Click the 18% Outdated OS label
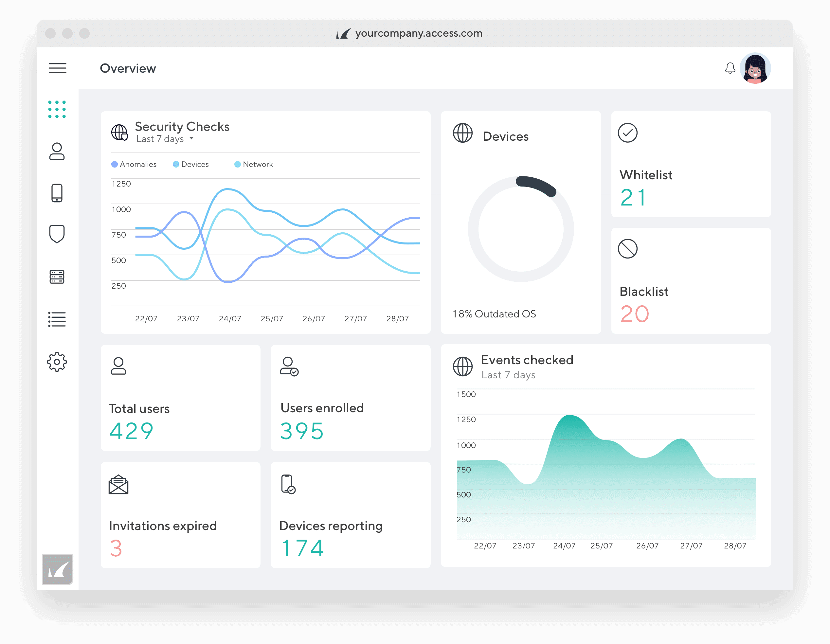This screenshot has width=830, height=644. [494, 314]
